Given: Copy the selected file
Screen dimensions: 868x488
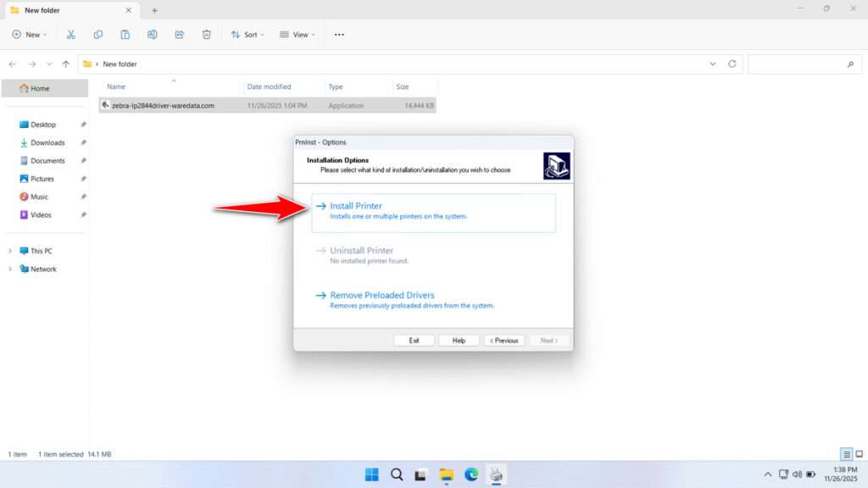Looking at the screenshot, I should 98,34.
